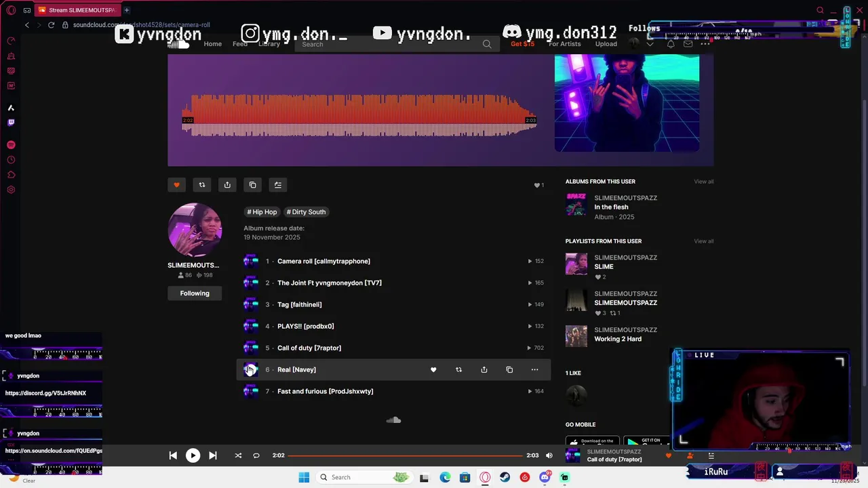
Task: Open Twitch in the Opera GX sidebar
Action: pos(11,123)
